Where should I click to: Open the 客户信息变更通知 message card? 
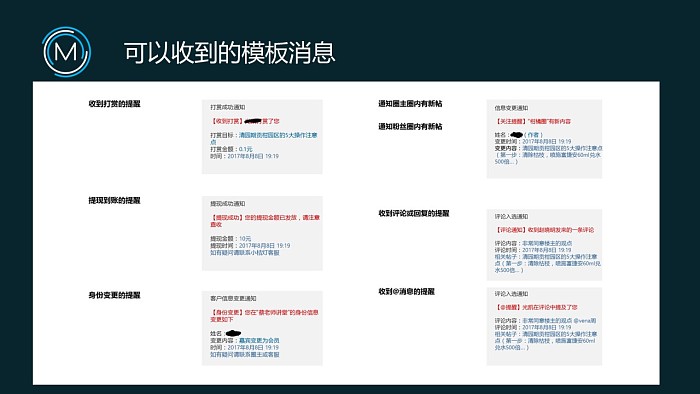pos(262,328)
